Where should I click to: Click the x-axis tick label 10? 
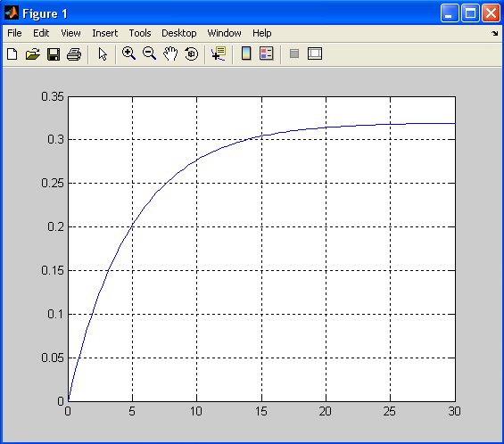196,411
